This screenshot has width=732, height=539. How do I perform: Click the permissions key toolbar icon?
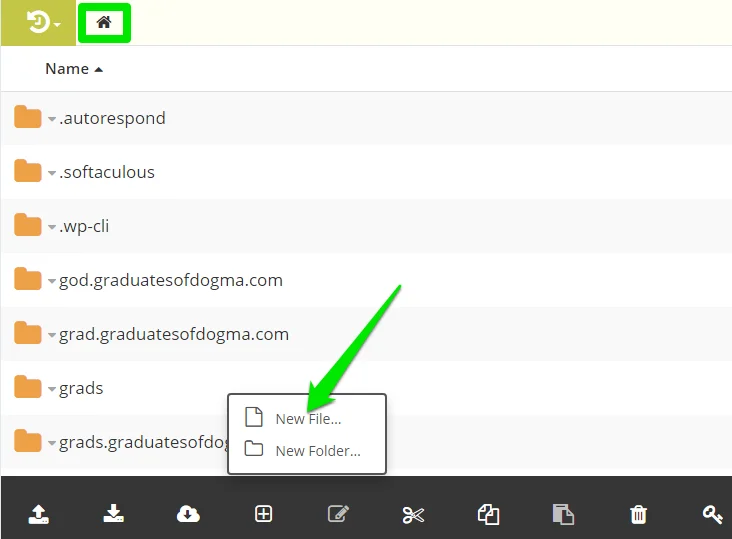[x=713, y=514]
